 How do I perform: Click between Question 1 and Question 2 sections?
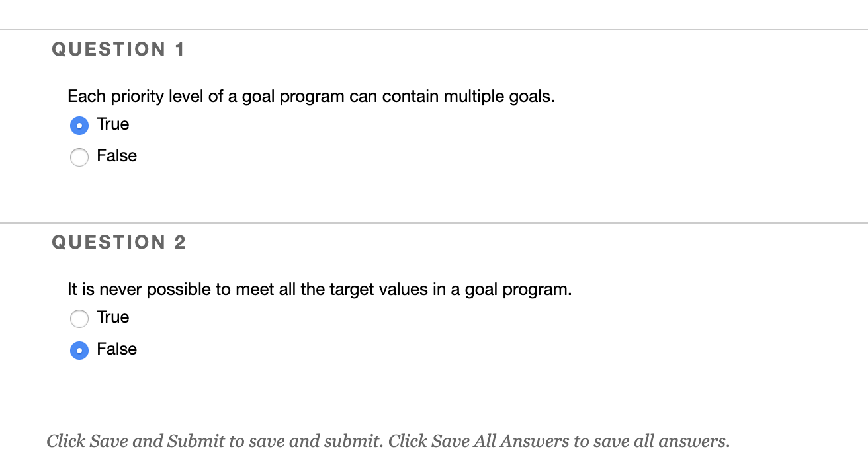[434, 198]
